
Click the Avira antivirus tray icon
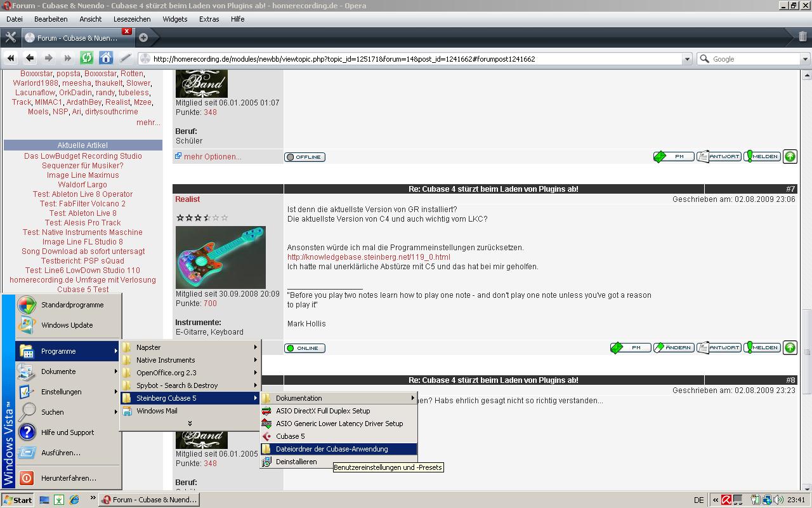point(726,500)
